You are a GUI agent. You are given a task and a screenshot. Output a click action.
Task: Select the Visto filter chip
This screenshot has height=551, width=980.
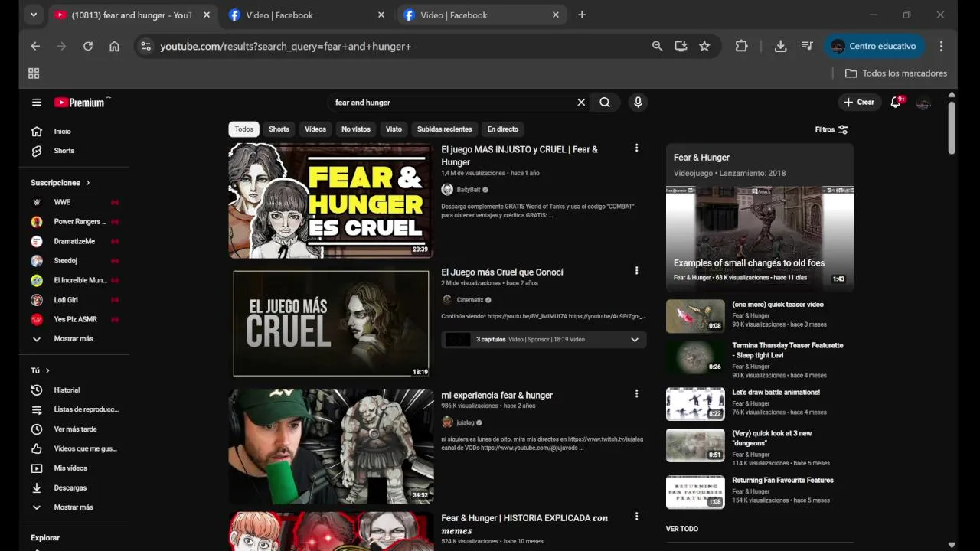(394, 129)
